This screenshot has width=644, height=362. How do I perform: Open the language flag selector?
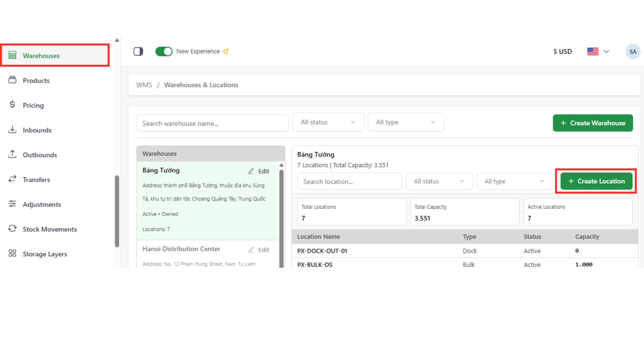tap(598, 51)
